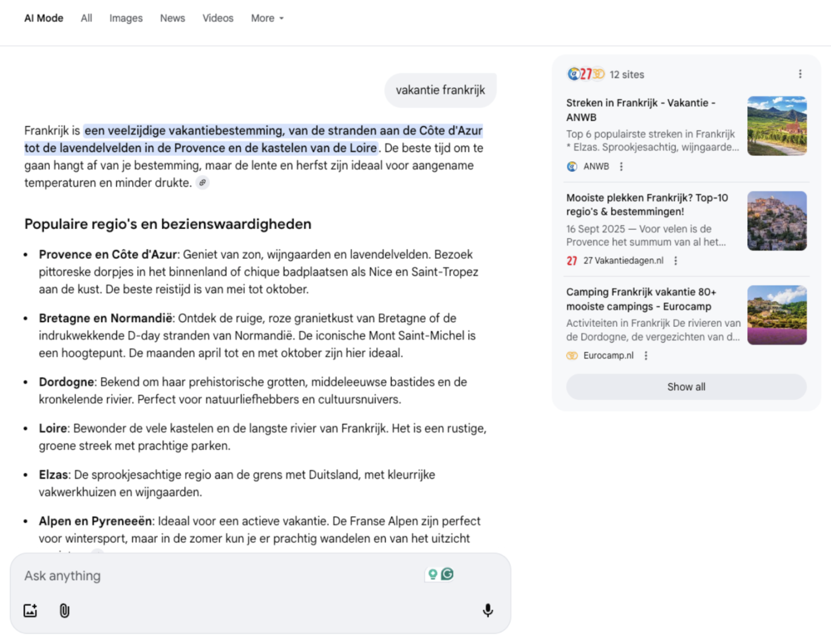Click the green Grammarly icon in input box

click(447, 574)
